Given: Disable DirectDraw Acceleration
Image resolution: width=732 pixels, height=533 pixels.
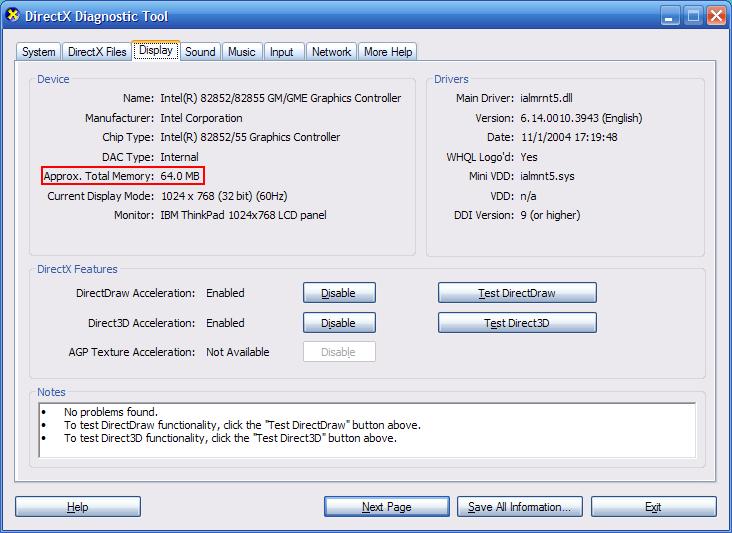Looking at the screenshot, I should (x=339, y=293).
